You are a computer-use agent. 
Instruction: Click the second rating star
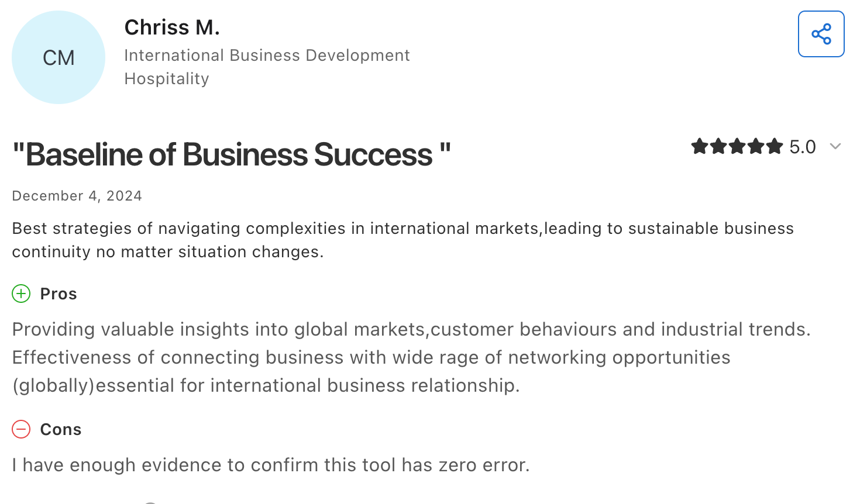click(718, 146)
